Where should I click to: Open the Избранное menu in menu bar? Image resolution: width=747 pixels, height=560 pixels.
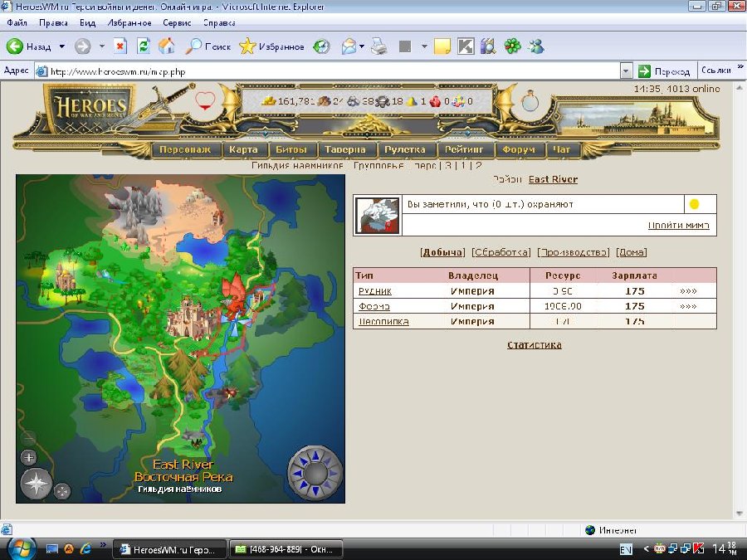pos(129,22)
